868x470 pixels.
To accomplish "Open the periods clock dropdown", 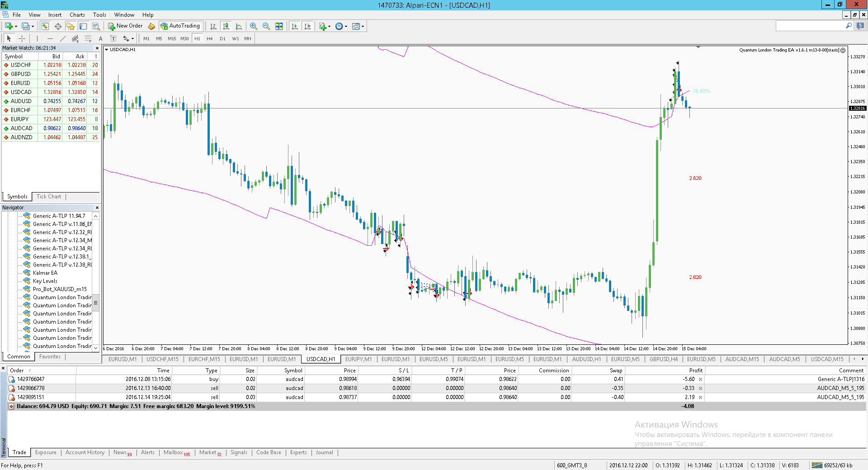I will pos(341,26).
